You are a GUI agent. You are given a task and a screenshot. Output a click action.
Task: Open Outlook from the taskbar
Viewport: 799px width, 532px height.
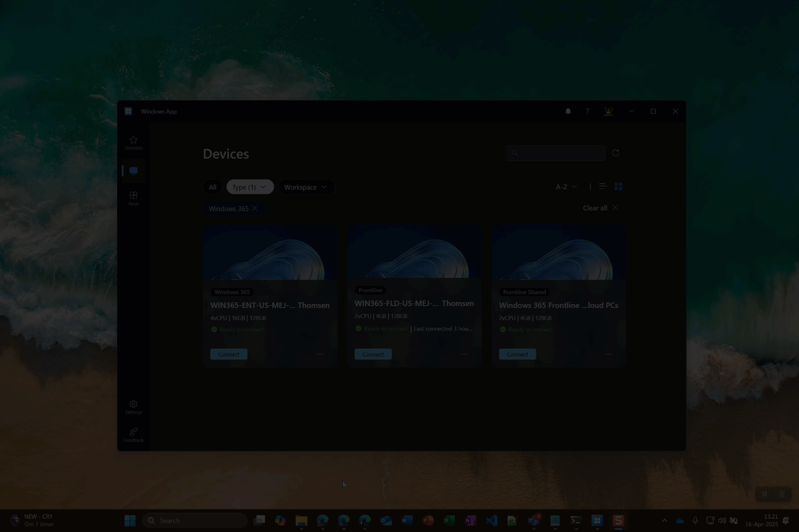[x=386, y=521]
